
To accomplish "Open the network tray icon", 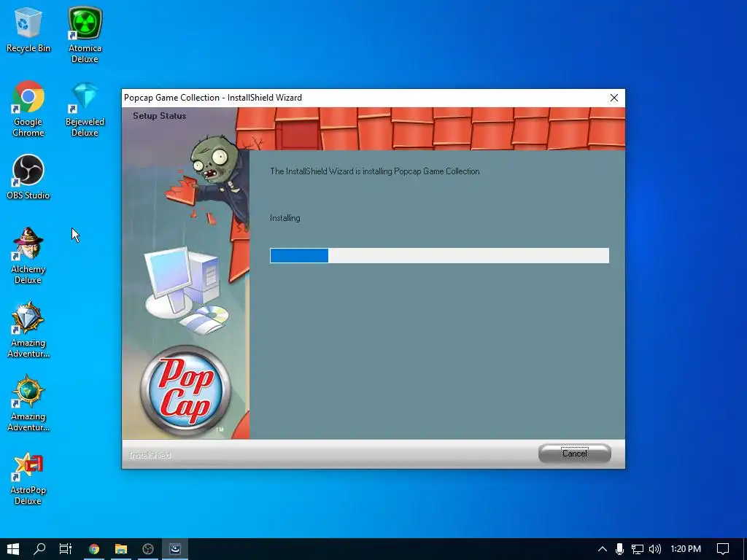I will coord(638,549).
